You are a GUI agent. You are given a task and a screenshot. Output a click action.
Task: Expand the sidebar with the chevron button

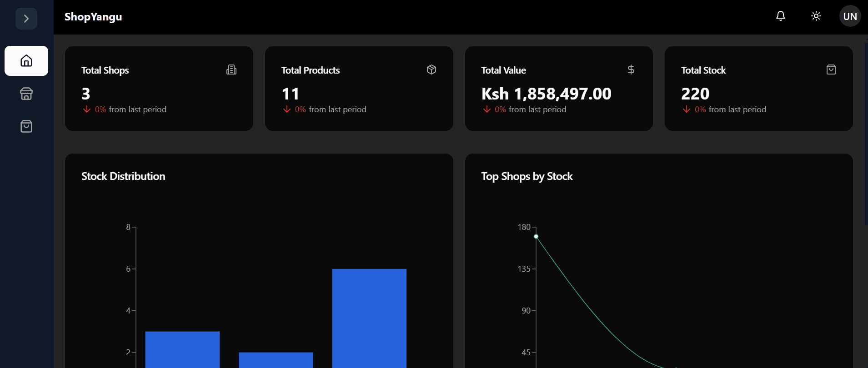[x=26, y=19]
